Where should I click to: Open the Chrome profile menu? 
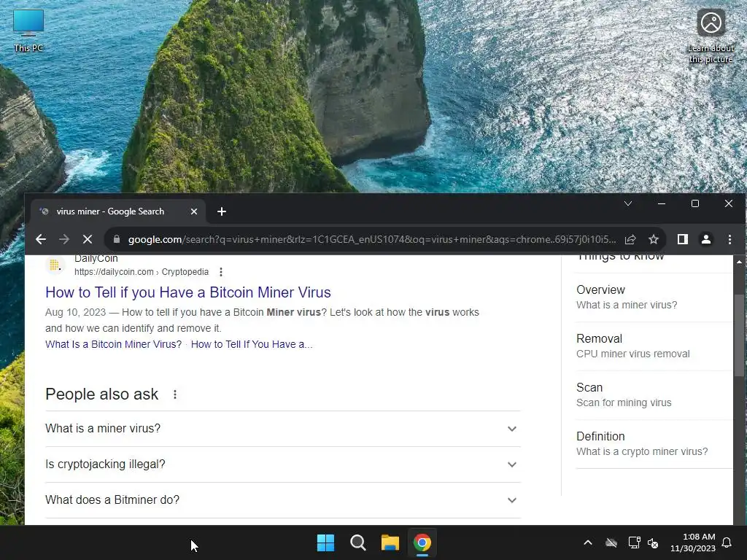click(706, 239)
